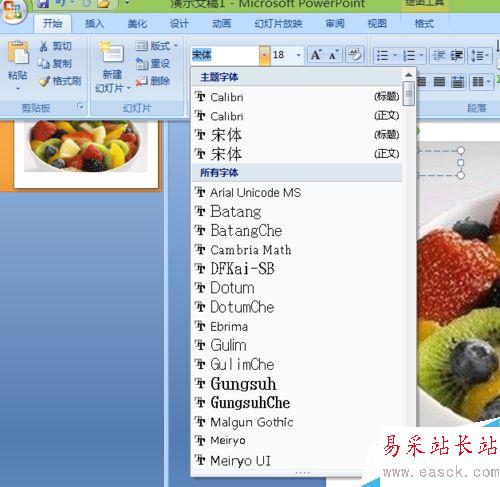This screenshot has height=487, width=500.
Task: Click the 删除 delete slide button
Action: (153, 81)
